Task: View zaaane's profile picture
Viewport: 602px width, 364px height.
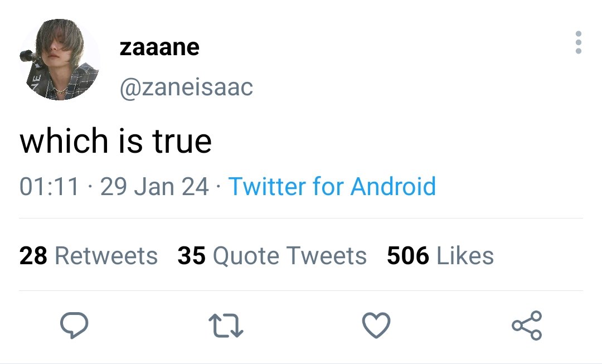Action: [x=60, y=60]
